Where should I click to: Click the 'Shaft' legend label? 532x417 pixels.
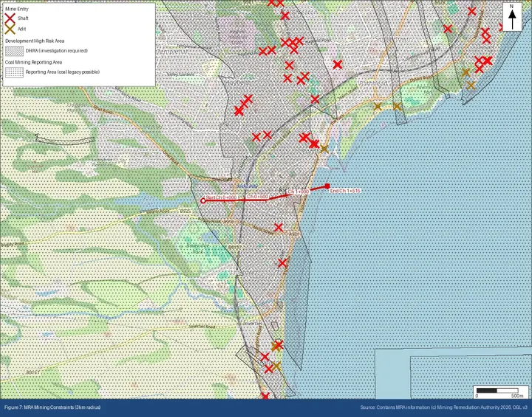[x=23, y=18]
